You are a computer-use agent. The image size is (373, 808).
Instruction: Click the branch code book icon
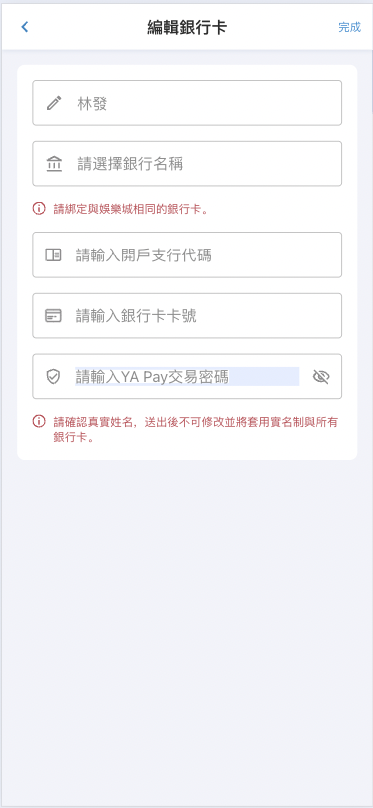coord(54,255)
